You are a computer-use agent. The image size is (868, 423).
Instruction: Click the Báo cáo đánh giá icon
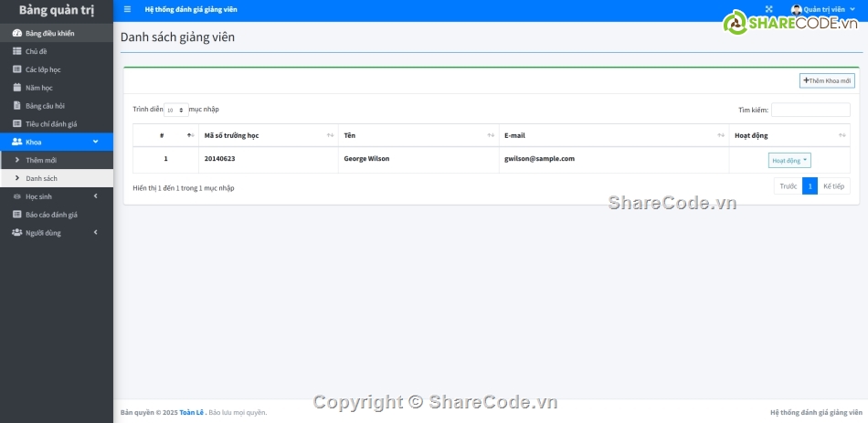coord(16,215)
